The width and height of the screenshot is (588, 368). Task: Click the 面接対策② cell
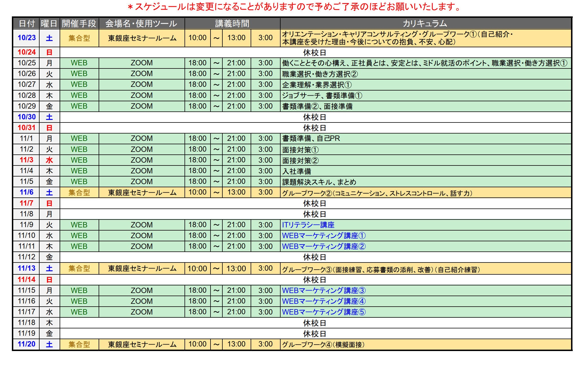pyautogui.click(x=426, y=160)
